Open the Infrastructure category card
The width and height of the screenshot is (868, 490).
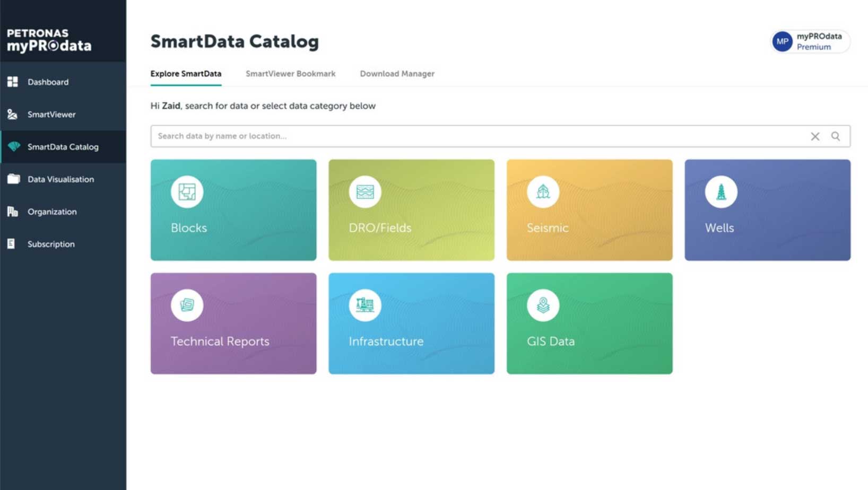(x=411, y=323)
